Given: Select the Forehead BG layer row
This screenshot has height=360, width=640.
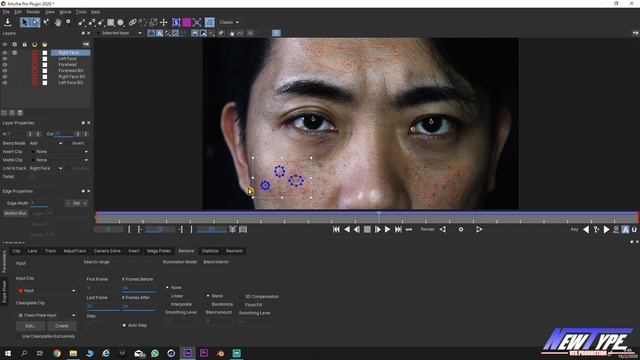Looking at the screenshot, I should pos(71,71).
